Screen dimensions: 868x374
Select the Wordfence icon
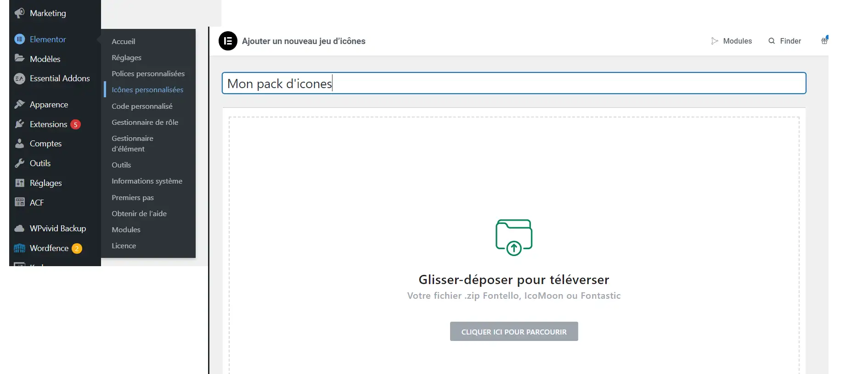click(19, 248)
